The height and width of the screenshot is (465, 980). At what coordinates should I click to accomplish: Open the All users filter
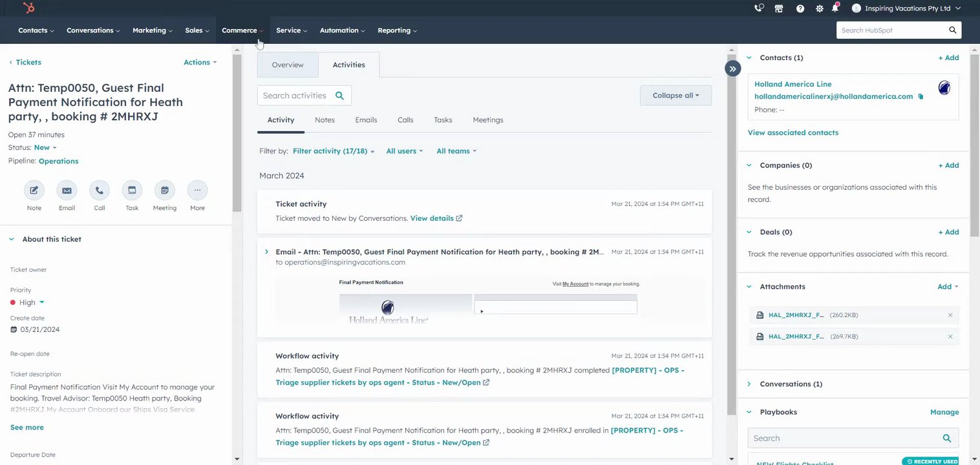[405, 151]
